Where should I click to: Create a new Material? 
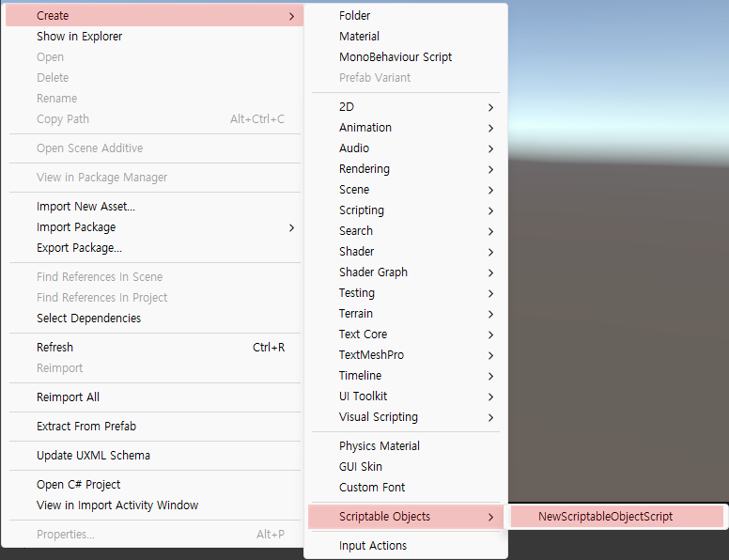406,37
